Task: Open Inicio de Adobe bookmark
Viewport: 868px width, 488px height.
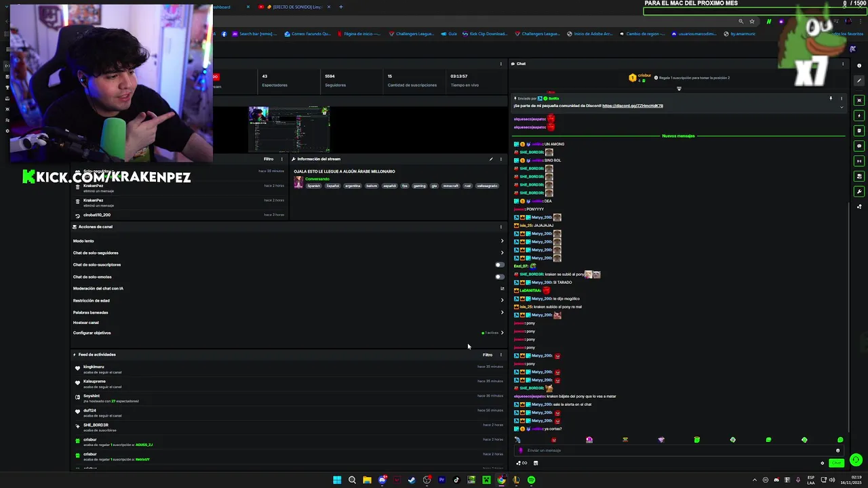Action: click(590, 34)
